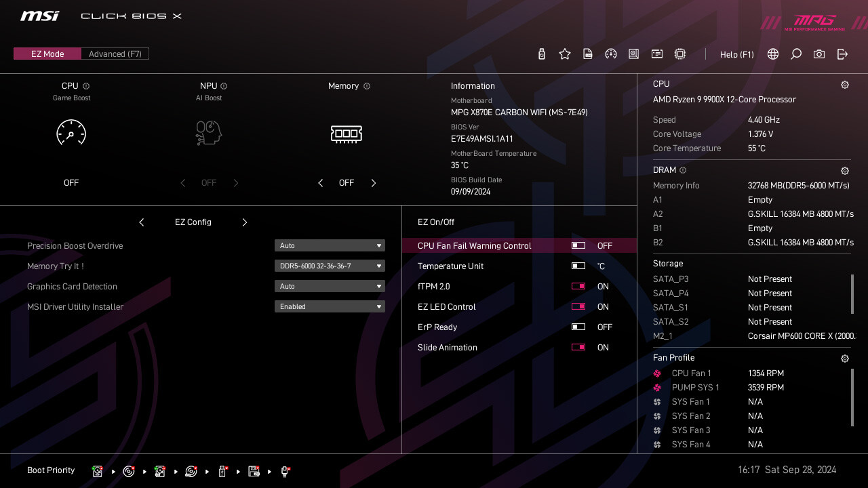868x488 pixels.
Task: Click the date and time display
Action: [787, 470]
